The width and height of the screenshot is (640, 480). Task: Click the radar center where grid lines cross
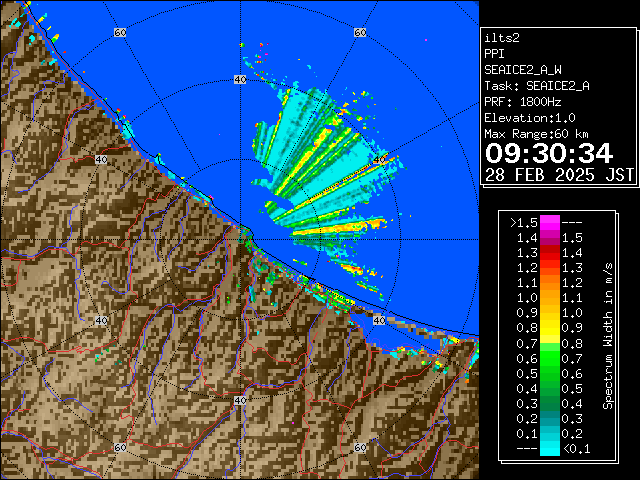click(240, 240)
